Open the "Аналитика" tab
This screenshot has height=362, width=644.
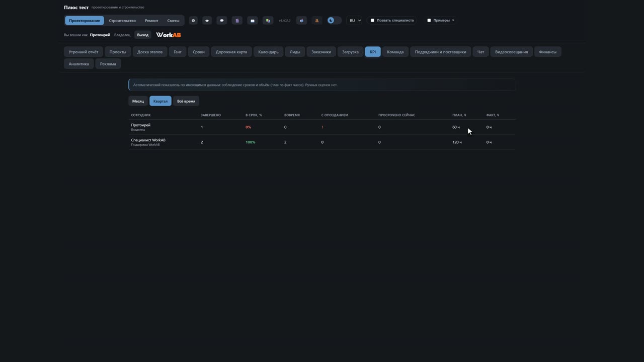79,64
